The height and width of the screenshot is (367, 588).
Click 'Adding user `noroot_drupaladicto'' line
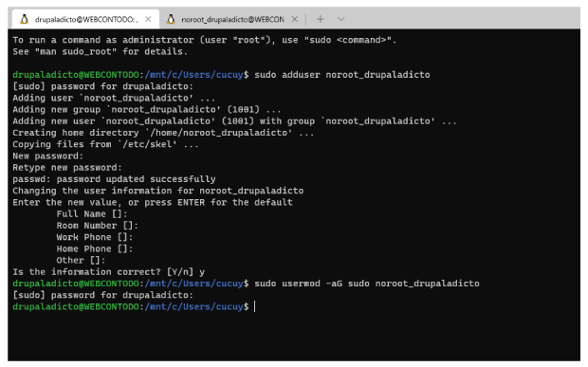(114, 98)
